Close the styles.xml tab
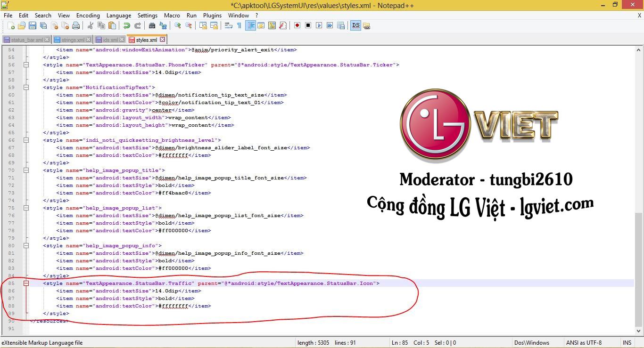Screen dimensions: 644x348 (162, 40)
